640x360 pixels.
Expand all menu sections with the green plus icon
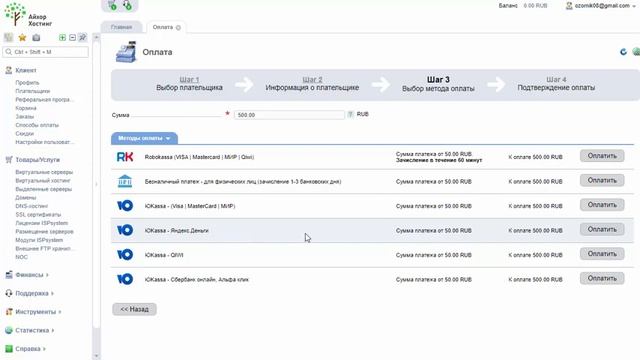coord(62,38)
